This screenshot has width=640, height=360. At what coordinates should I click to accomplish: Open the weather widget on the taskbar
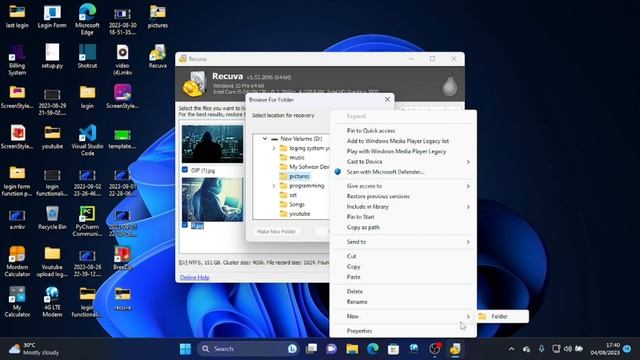click(x=35, y=349)
